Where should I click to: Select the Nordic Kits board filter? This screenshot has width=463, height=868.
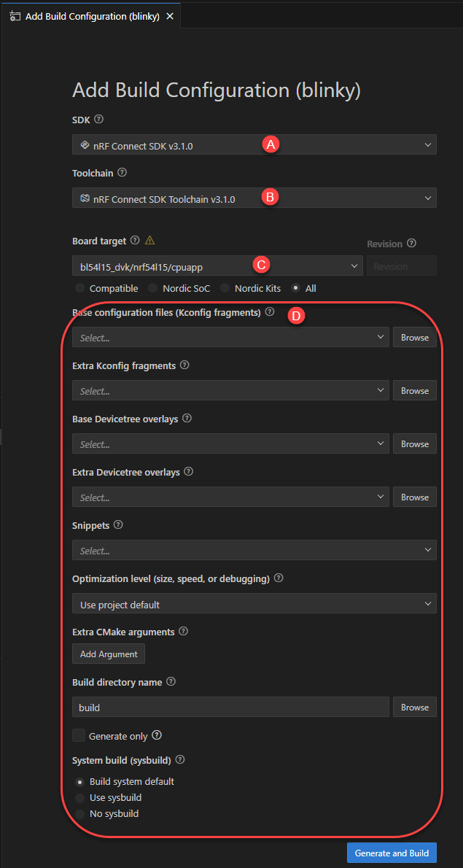coord(225,288)
